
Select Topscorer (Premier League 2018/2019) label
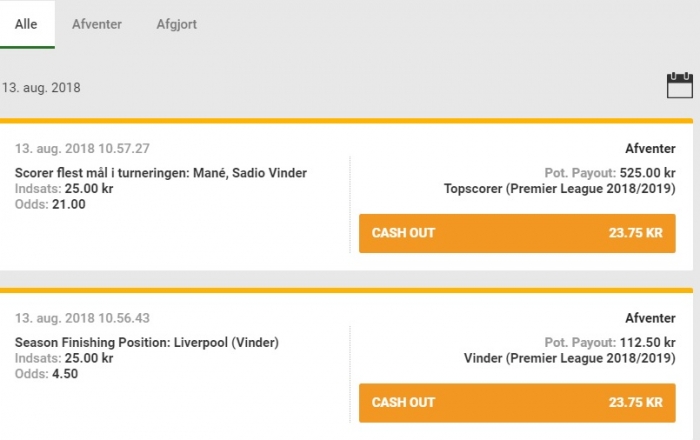coord(559,188)
